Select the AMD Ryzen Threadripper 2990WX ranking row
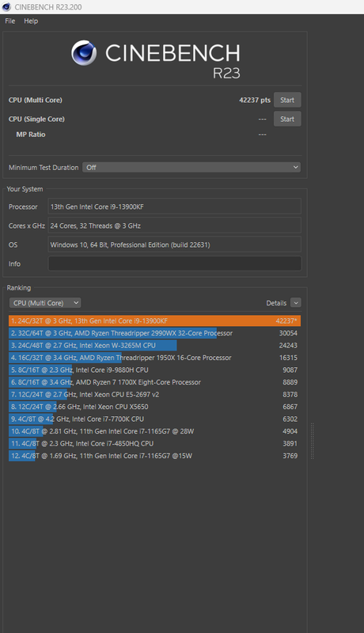This screenshot has height=633, width=364. [x=154, y=333]
